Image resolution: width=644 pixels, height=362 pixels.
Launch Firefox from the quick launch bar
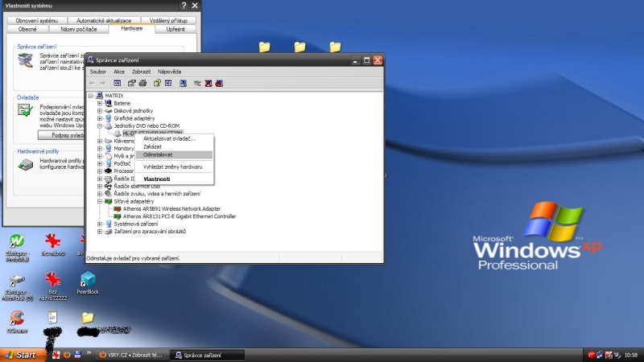click(67, 355)
